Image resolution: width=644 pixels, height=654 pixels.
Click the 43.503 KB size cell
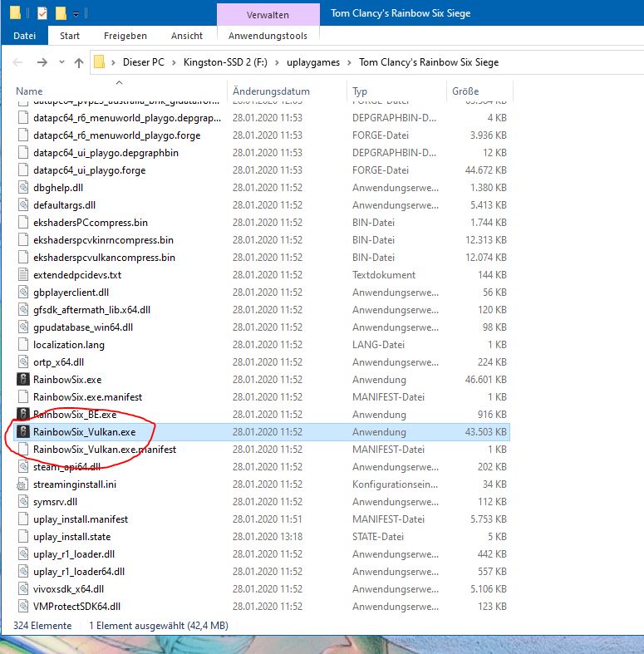486,431
